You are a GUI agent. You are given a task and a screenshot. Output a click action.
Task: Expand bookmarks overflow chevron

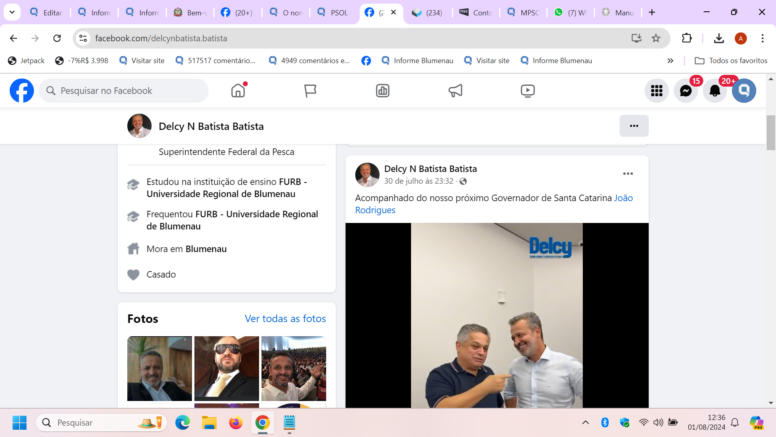point(670,60)
